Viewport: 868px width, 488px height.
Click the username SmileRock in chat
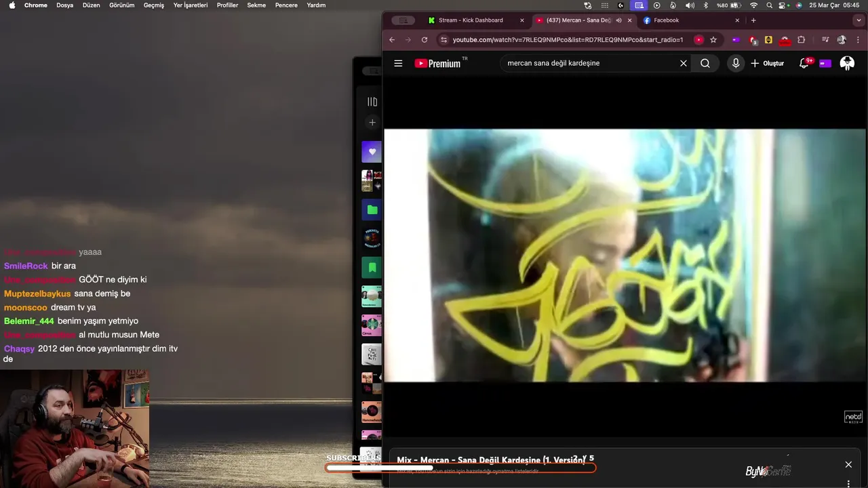(26, 266)
